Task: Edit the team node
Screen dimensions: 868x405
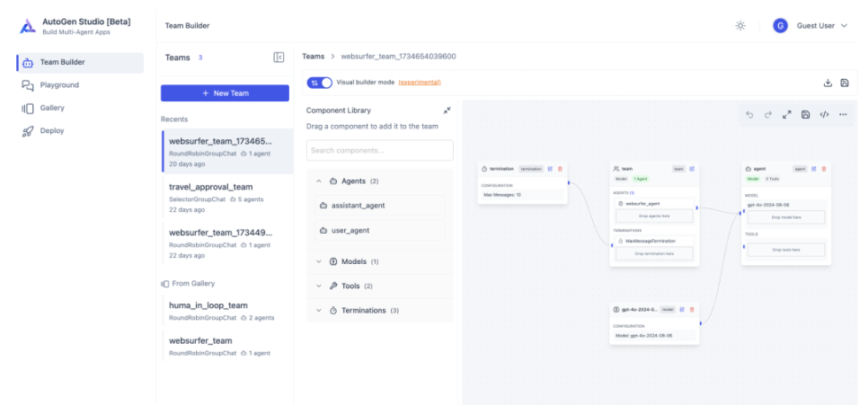Action: coord(692,169)
